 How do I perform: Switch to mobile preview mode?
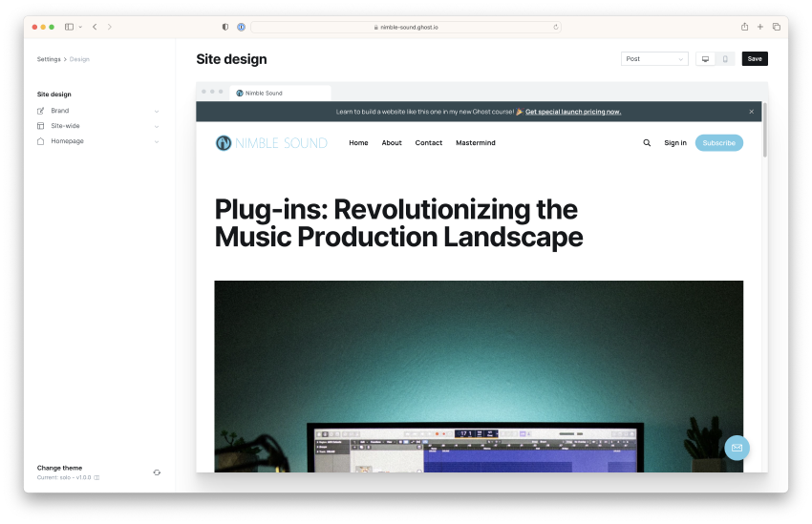pos(725,59)
